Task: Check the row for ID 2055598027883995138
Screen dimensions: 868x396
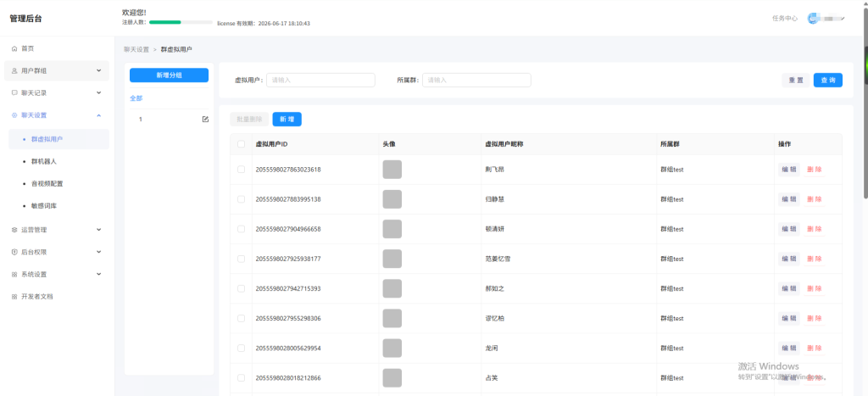Action: pyautogui.click(x=241, y=198)
